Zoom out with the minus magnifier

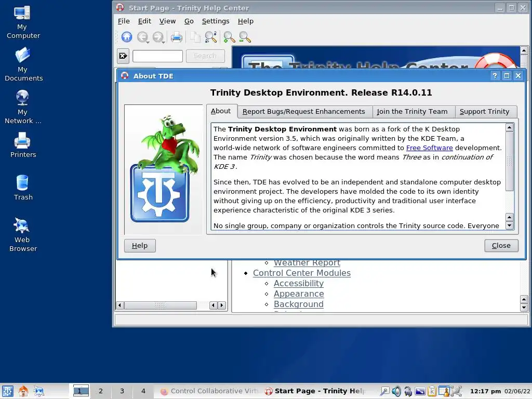[245, 37]
